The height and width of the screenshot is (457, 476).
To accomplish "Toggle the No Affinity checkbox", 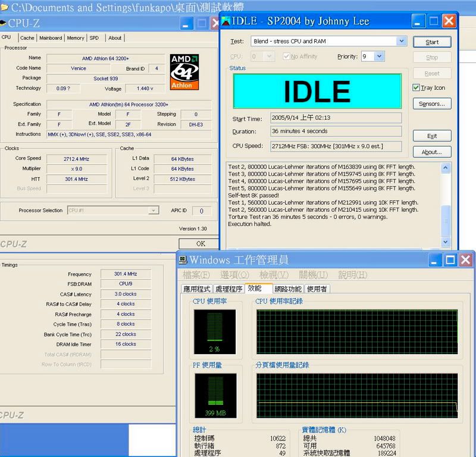I will pos(286,57).
